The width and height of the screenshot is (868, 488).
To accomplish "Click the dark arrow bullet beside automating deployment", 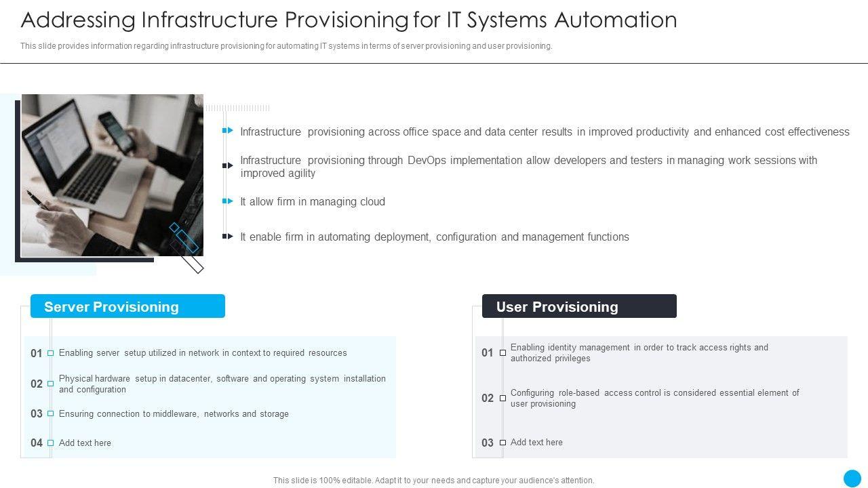I will point(228,237).
